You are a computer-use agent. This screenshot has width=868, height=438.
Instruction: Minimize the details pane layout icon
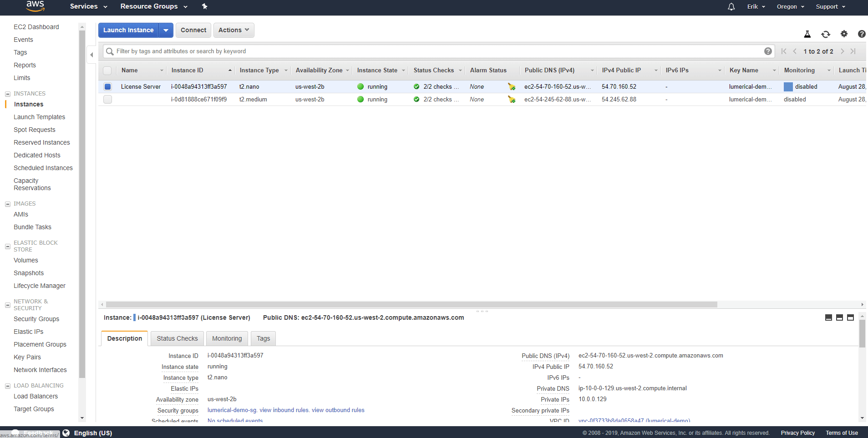(x=828, y=317)
